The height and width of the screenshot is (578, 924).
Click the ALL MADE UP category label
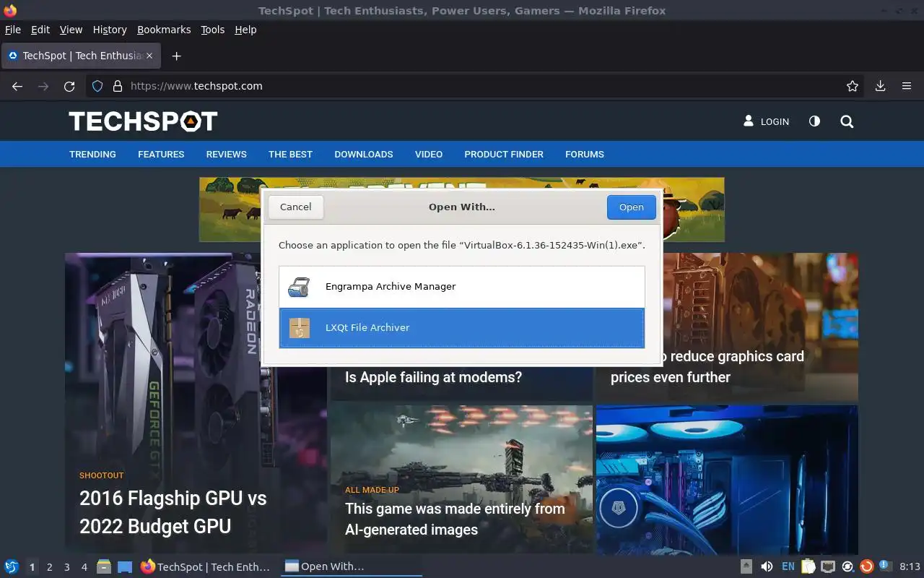click(x=372, y=490)
